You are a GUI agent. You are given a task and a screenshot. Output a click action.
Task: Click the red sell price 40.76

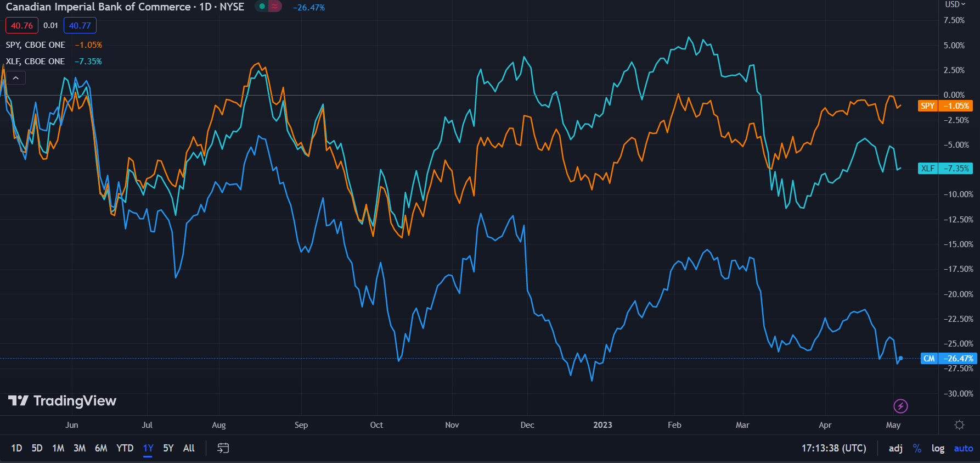click(22, 25)
